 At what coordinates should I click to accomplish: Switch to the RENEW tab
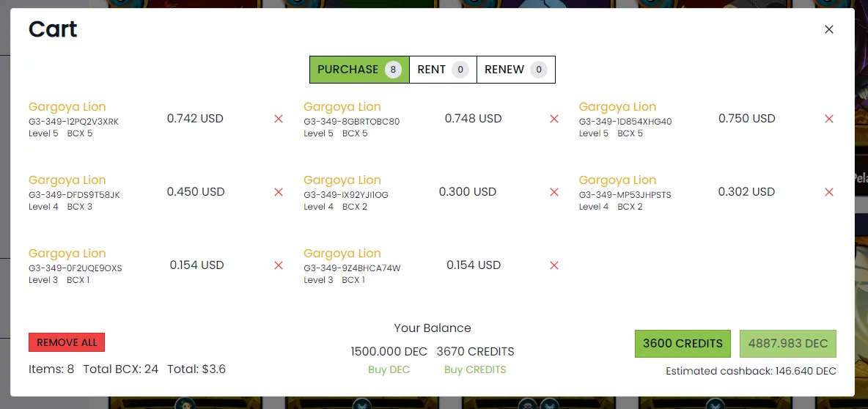516,70
